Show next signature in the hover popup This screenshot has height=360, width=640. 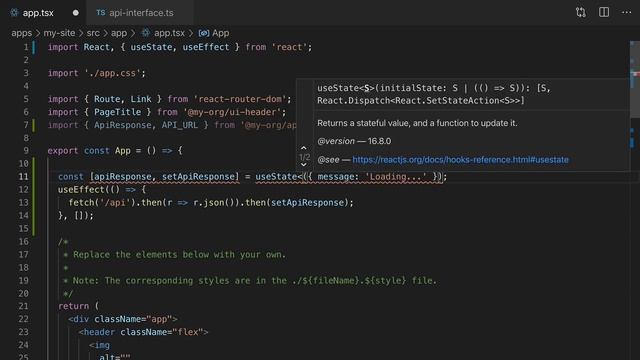coord(304,164)
